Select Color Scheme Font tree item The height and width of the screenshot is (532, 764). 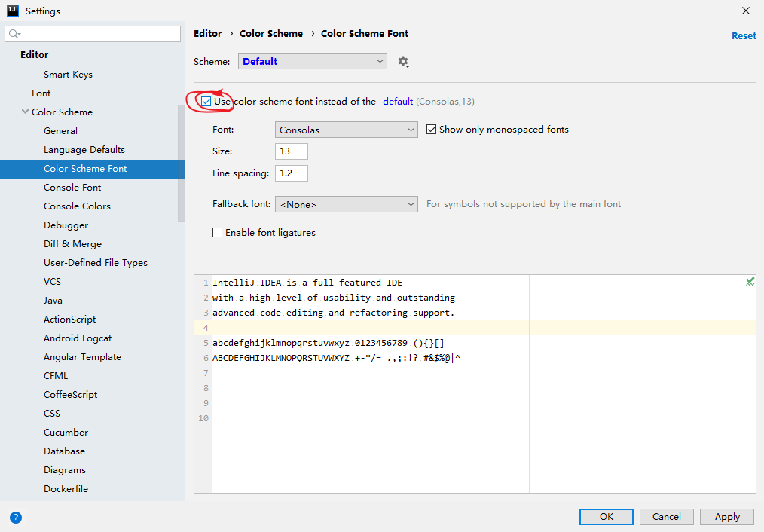93,169
